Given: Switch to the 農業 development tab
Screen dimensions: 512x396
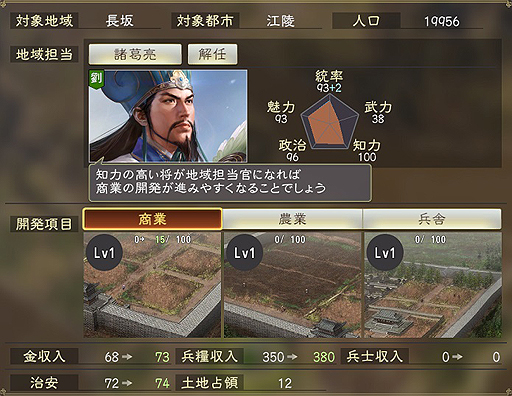Looking at the screenshot, I should click(x=292, y=219).
